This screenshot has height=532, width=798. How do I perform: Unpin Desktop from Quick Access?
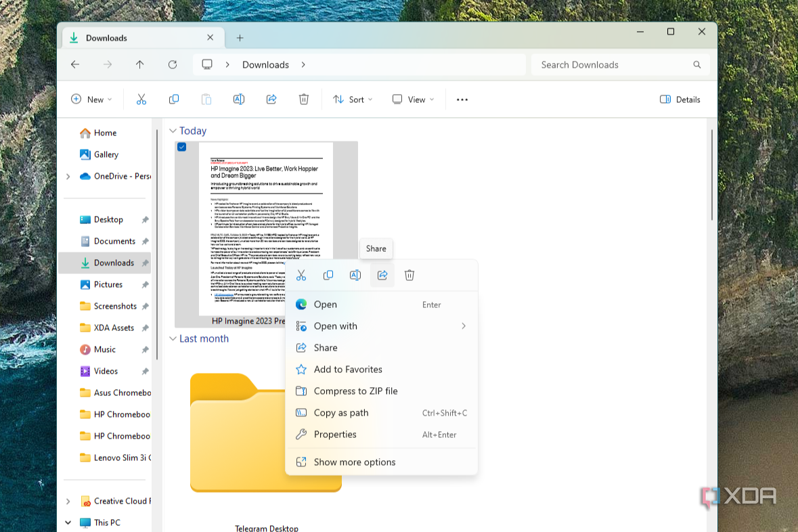(x=145, y=219)
